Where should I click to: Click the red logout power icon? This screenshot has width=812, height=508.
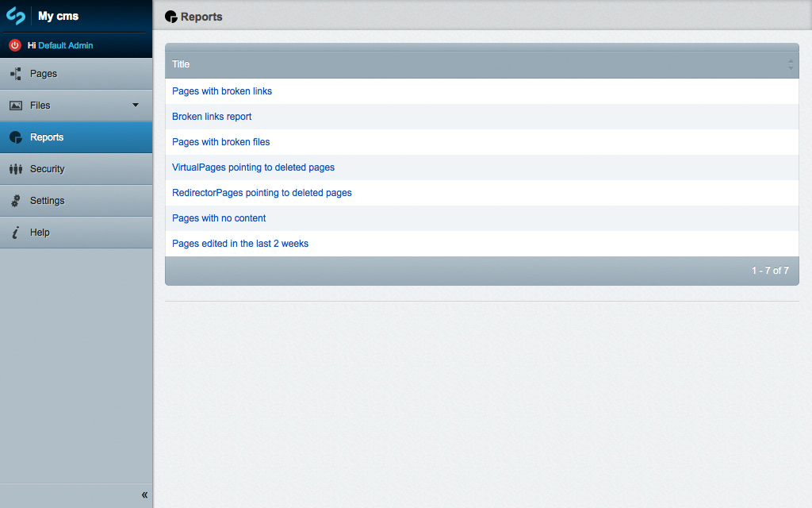14,45
